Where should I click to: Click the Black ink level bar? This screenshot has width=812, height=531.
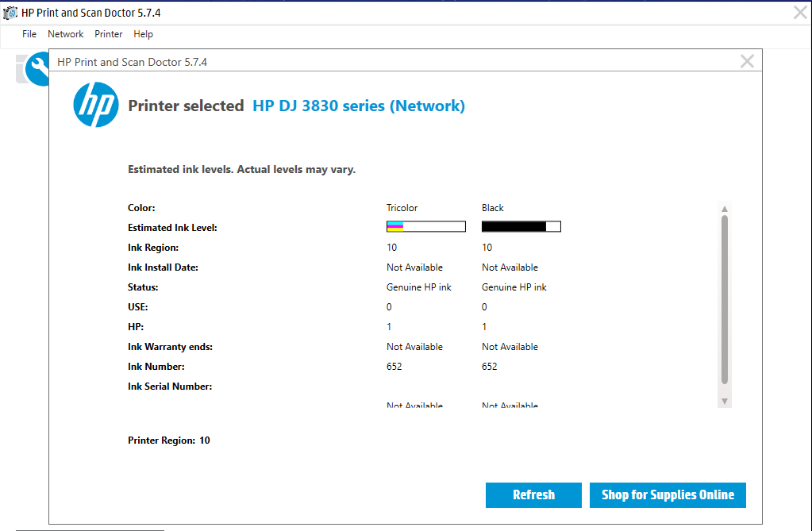(521, 226)
